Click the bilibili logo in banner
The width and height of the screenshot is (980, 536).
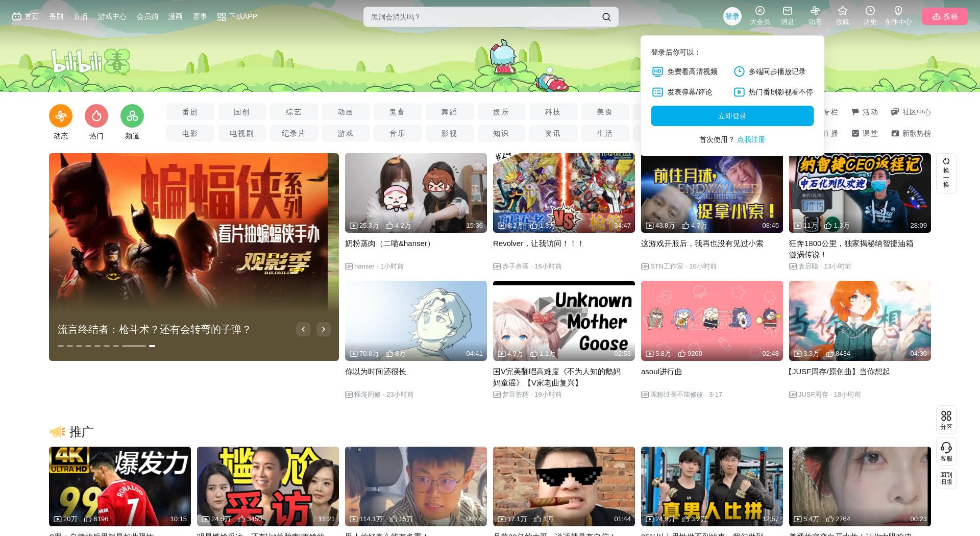90,62
